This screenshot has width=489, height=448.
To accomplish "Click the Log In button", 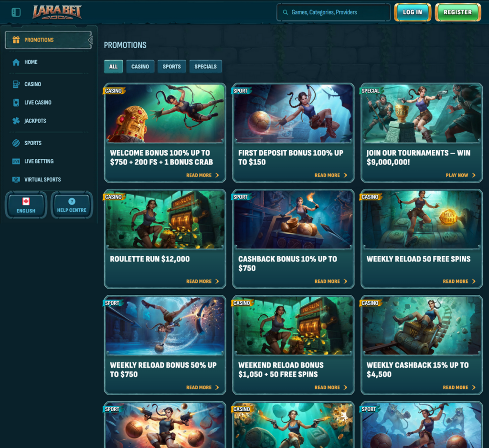I will pyautogui.click(x=412, y=12).
